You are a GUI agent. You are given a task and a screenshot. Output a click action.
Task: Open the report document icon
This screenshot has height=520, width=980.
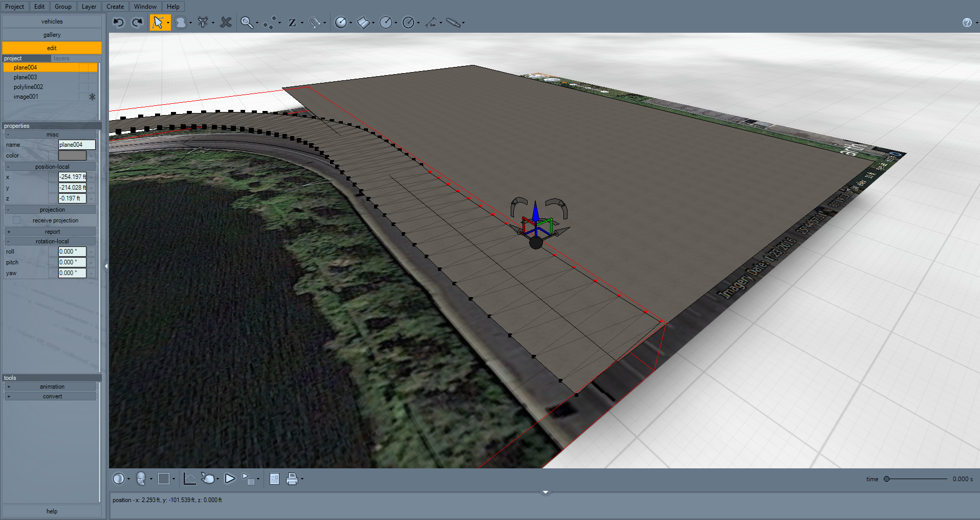[274, 479]
